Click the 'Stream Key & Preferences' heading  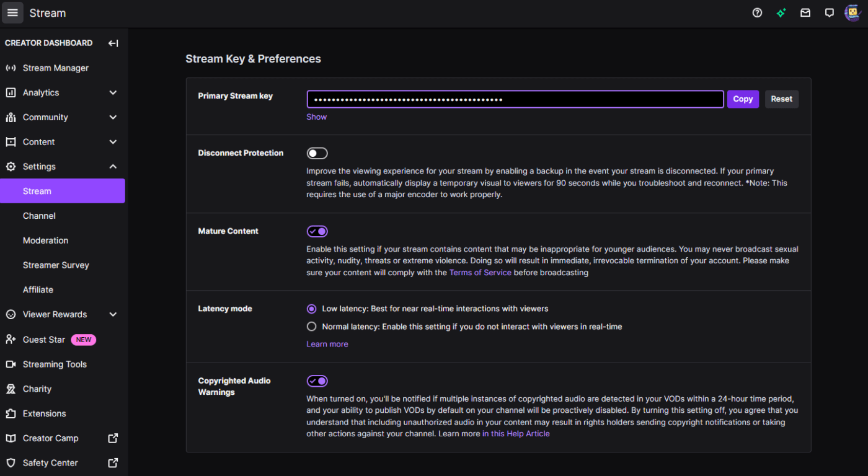point(253,59)
